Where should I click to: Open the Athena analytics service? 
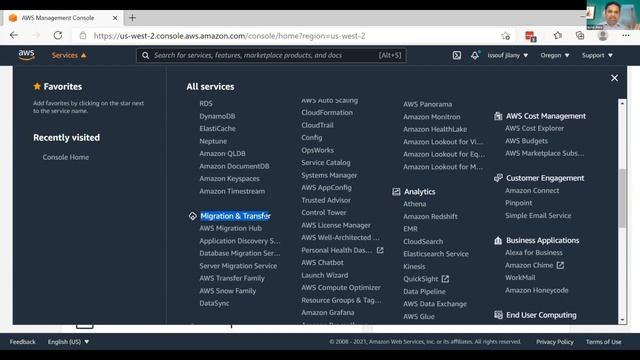pyautogui.click(x=415, y=204)
